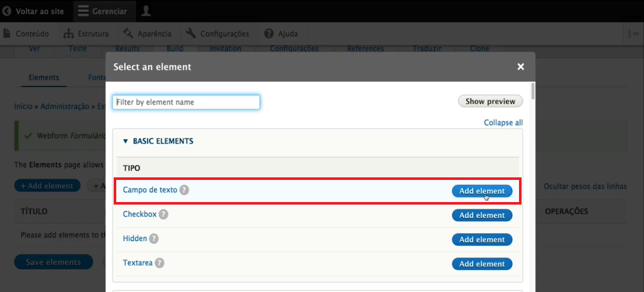This screenshot has height=292, width=644.
Task: Click the help icon next to Checkbox
Action: [x=164, y=214]
